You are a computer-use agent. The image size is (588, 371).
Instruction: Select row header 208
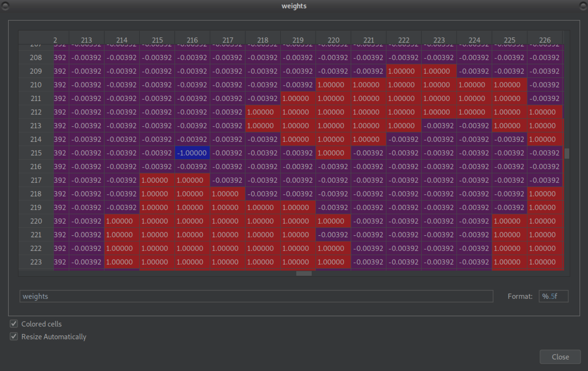pyautogui.click(x=36, y=57)
